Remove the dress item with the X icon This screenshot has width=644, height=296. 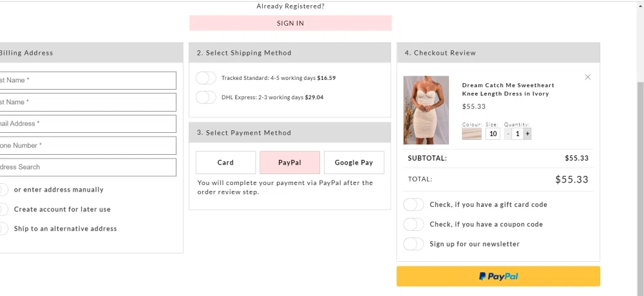point(587,77)
